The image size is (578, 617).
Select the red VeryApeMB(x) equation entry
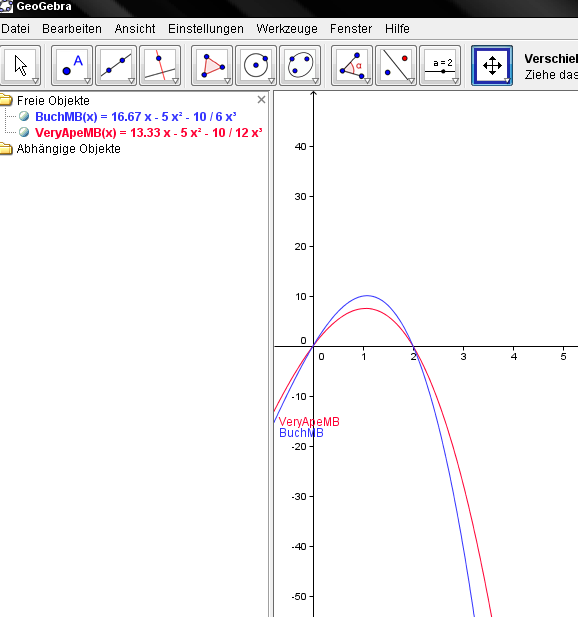click(x=149, y=133)
